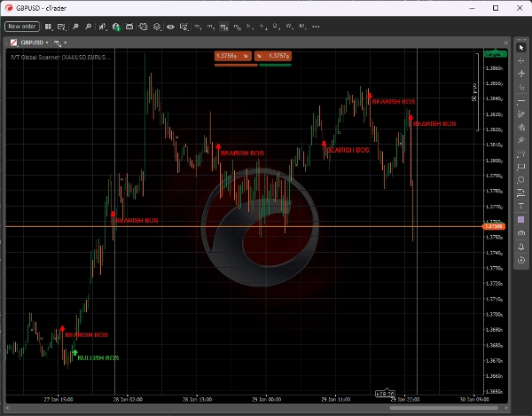Open the indicators menu in toolbar

pos(103,27)
